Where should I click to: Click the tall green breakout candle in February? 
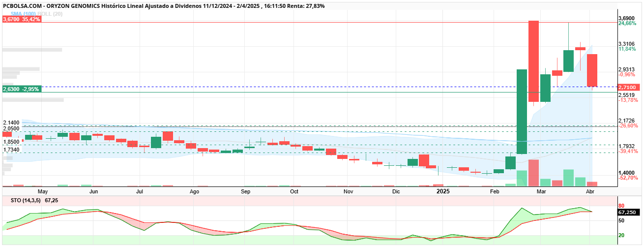point(522,112)
